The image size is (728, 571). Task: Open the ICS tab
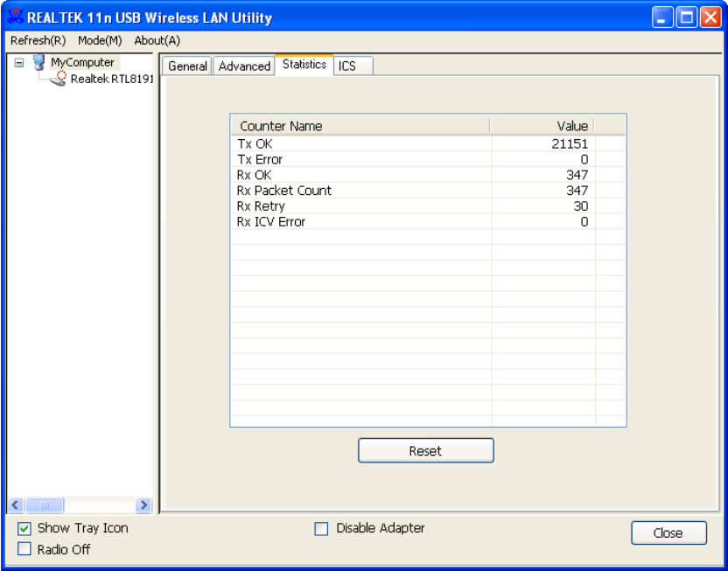(x=353, y=66)
